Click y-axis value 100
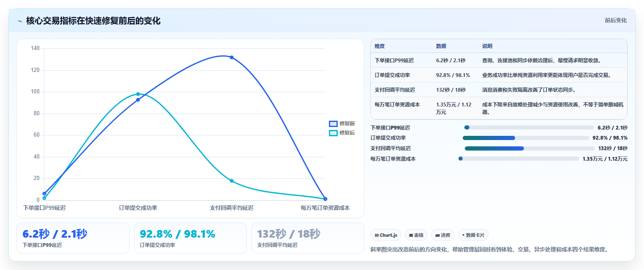Screen dimensions: 644x270 pos(35,92)
